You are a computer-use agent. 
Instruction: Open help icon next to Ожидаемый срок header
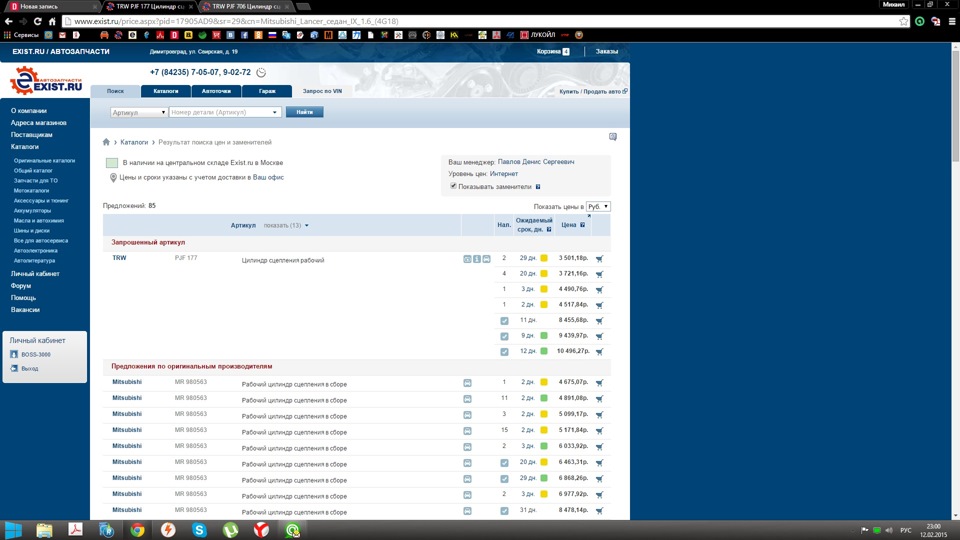coord(549,230)
